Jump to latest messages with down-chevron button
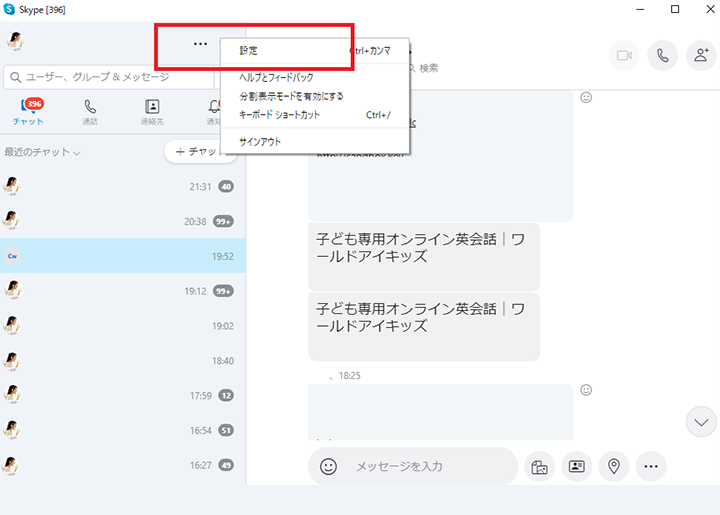720x515 pixels. 701,422
